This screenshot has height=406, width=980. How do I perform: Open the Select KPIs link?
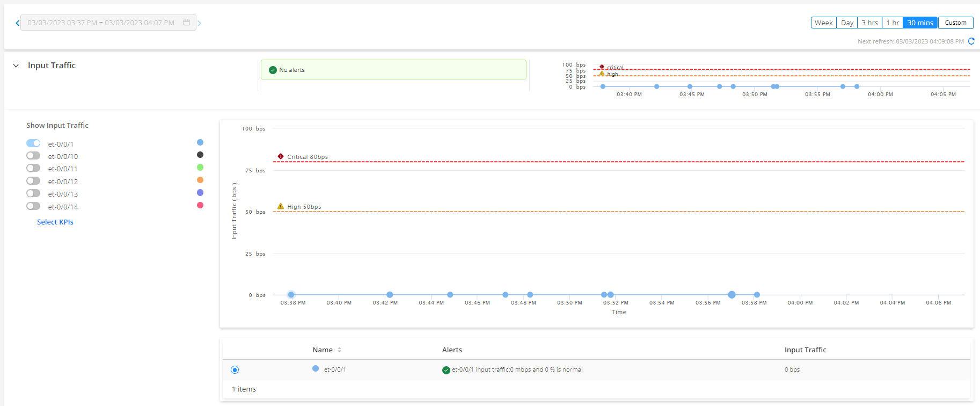click(x=55, y=222)
